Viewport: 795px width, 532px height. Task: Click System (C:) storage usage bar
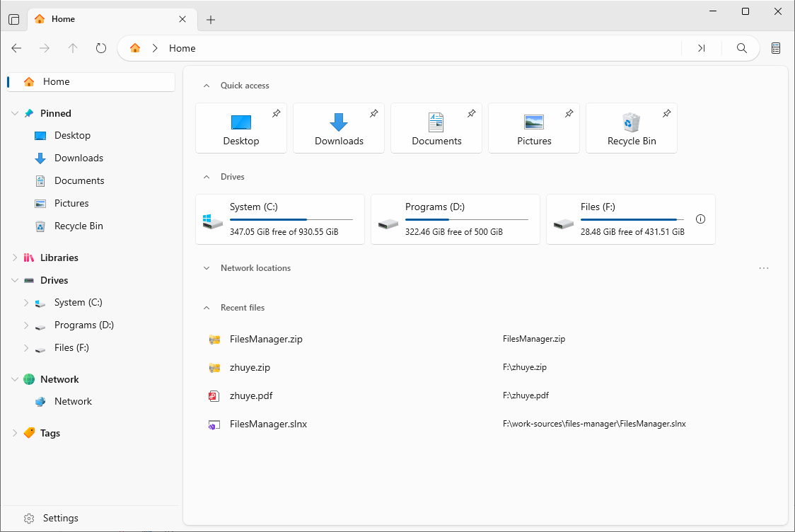291,219
